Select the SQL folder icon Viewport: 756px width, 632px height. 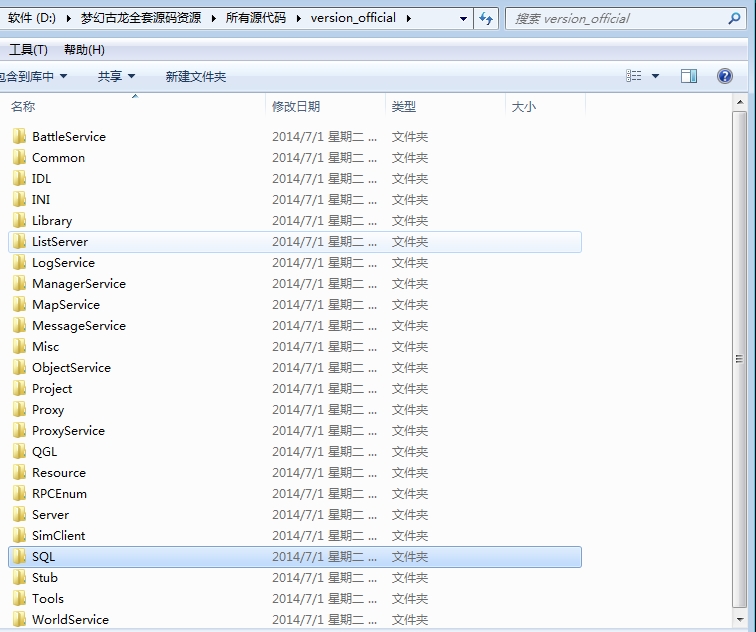19,556
